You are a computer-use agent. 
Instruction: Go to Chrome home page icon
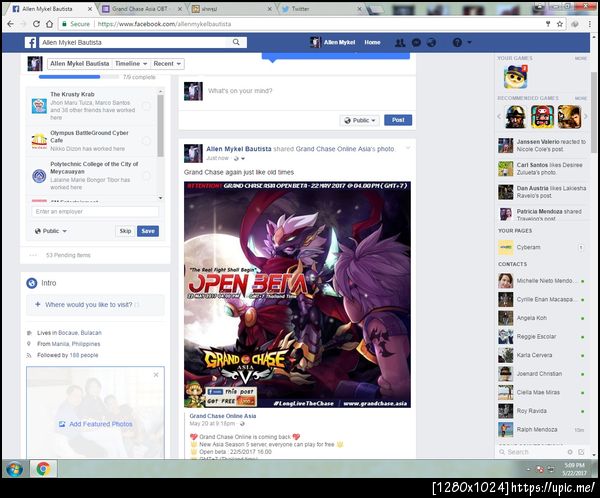(x=49, y=24)
